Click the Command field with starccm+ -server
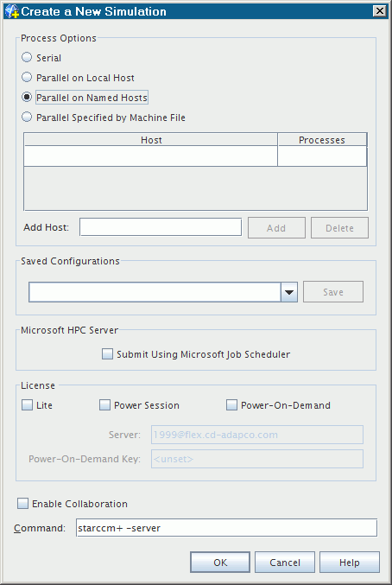The height and width of the screenshot is (585, 392). click(x=226, y=528)
